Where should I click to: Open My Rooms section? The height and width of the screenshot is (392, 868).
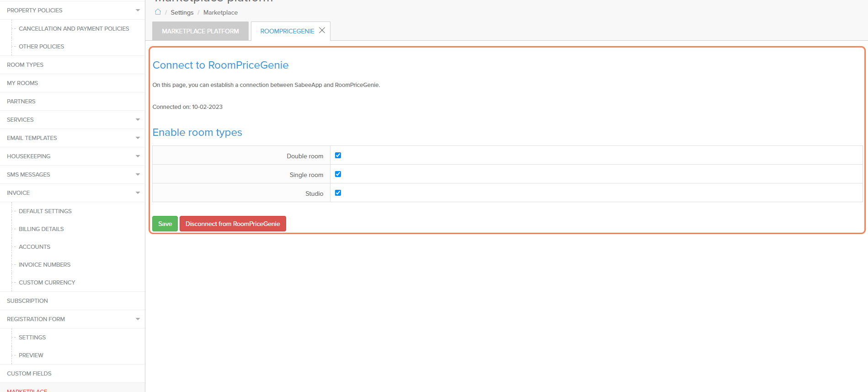point(22,83)
